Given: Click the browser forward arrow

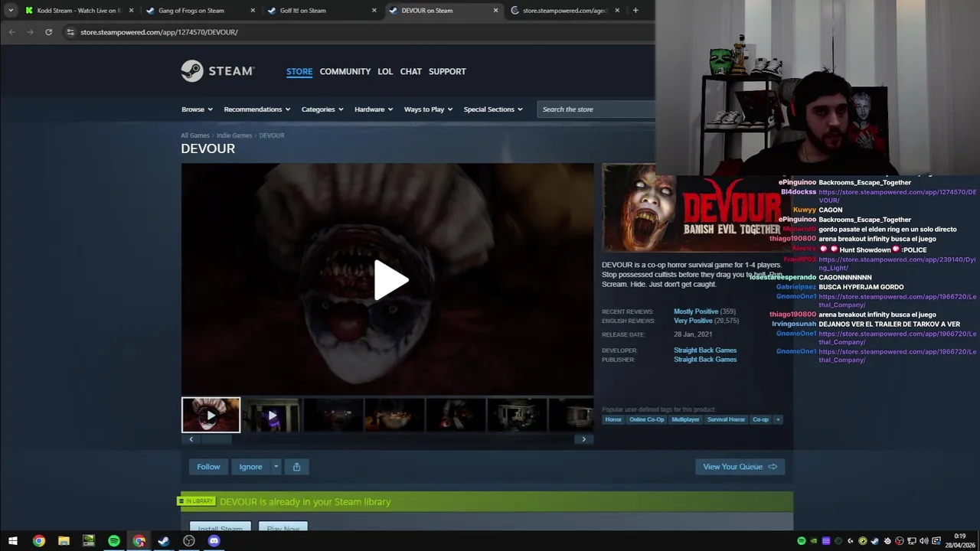Looking at the screenshot, I should tap(30, 32).
